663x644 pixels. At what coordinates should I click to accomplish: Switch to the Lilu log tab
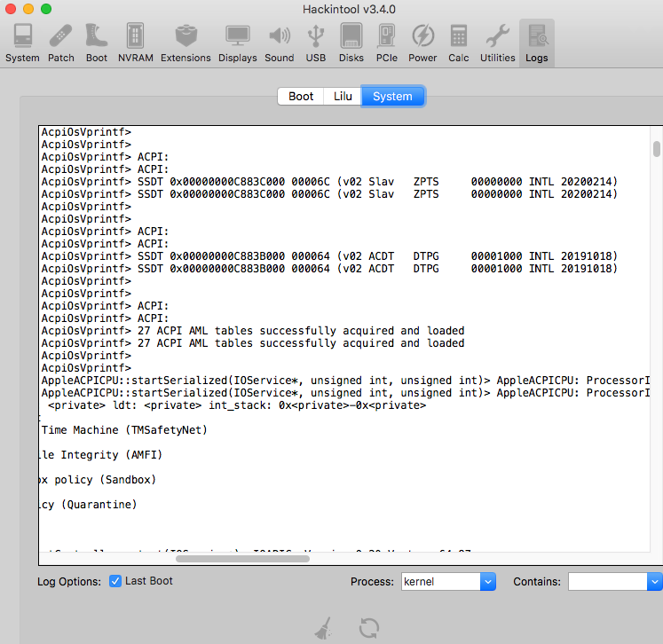tap(343, 97)
